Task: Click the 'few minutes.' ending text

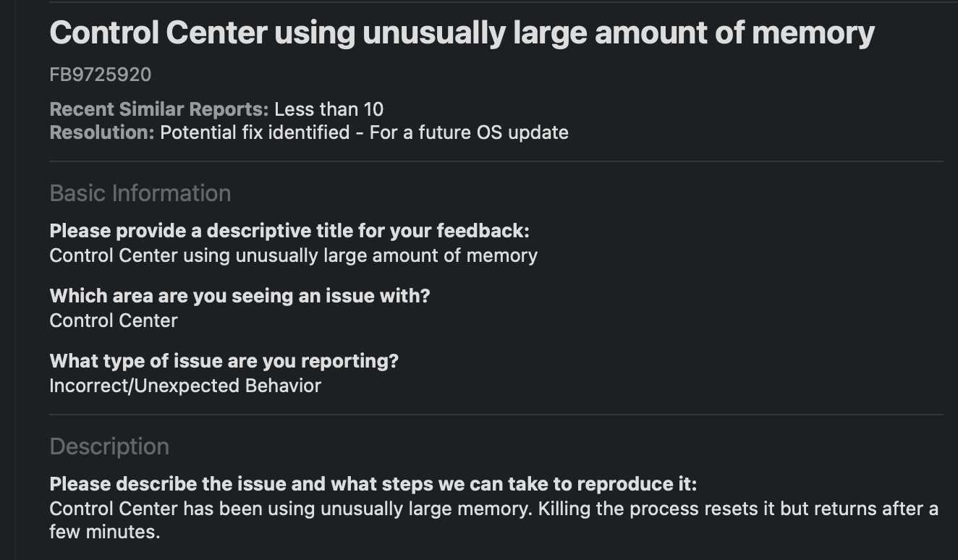Action: [104, 533]
